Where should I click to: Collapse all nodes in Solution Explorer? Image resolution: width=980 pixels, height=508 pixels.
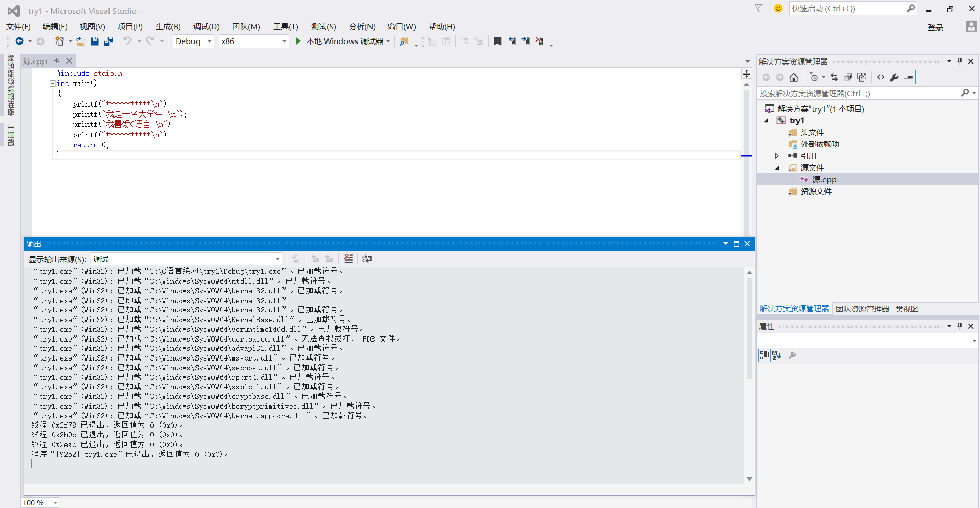(848, 77)
